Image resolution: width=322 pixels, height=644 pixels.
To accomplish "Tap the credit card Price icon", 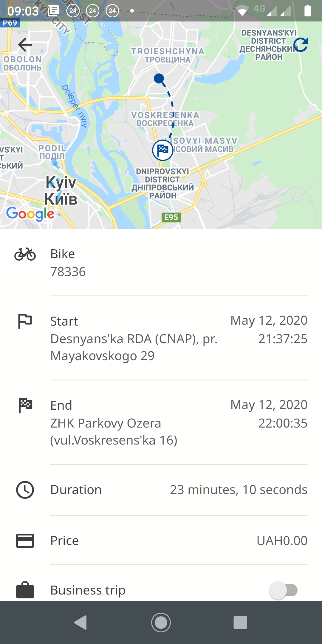I will 25,541.
